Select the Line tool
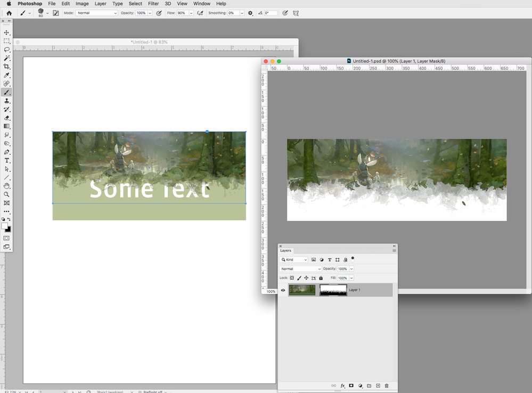 6,177
